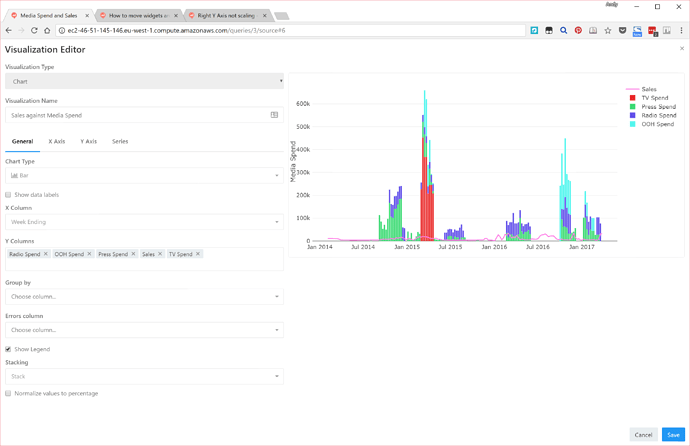Image resolution: width=690 pixels, height=446 pixels.
Task: Click empty area of Y Columns field
Action: (x=144, y=265)
